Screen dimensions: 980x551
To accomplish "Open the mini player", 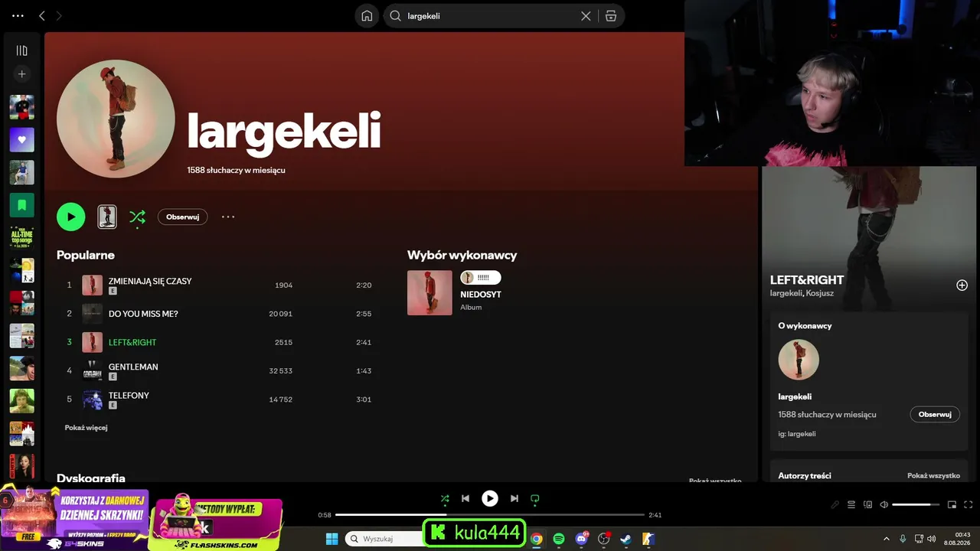I will point(952,505).
